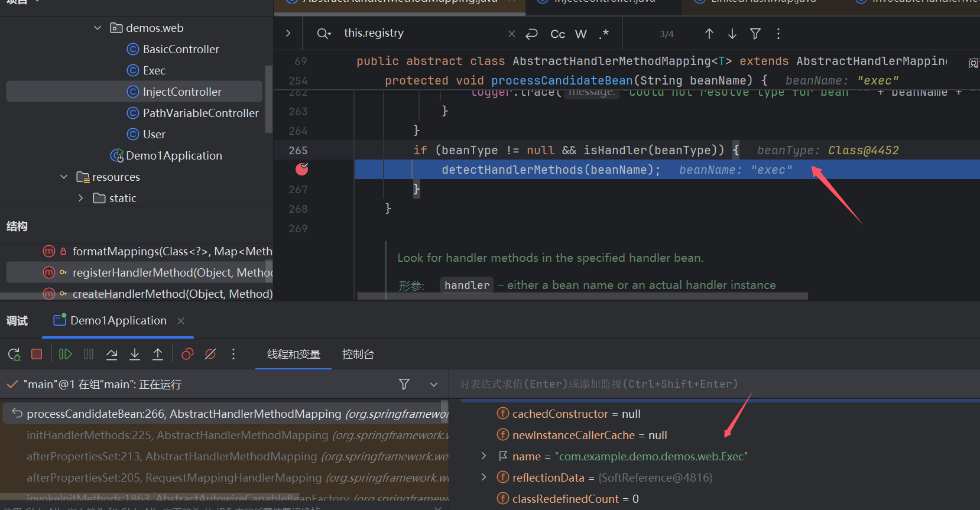Toggle new line search icon
The height and width of the screenshot is (510, 980).
532,34
